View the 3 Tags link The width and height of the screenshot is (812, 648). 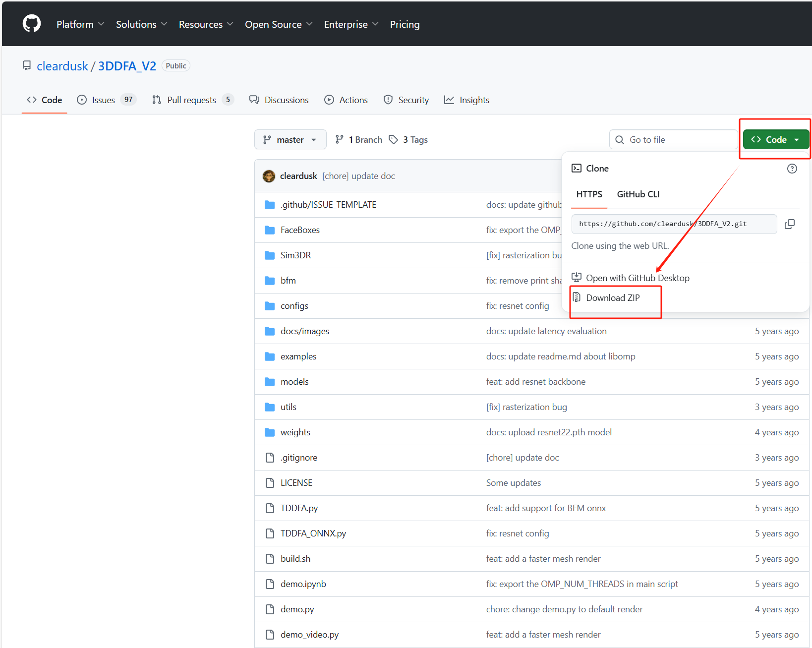[x=408, y=140]
